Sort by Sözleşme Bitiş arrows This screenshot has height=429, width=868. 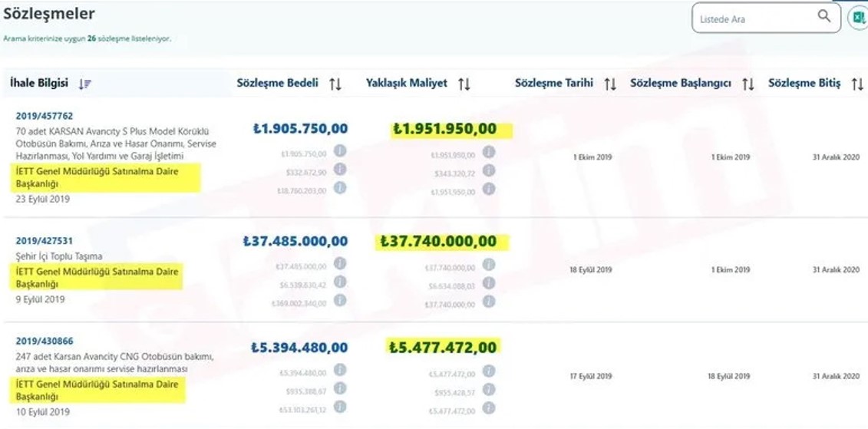[857, 84]
